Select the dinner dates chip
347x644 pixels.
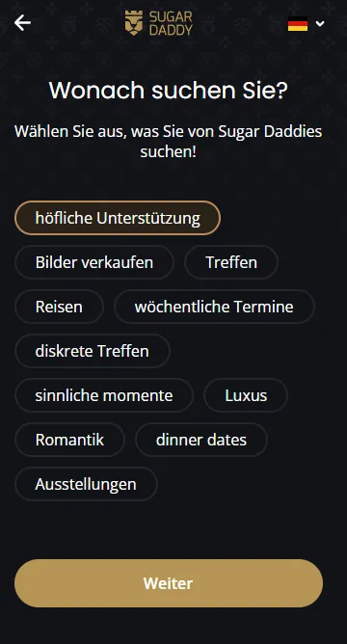tap(201, 440)
